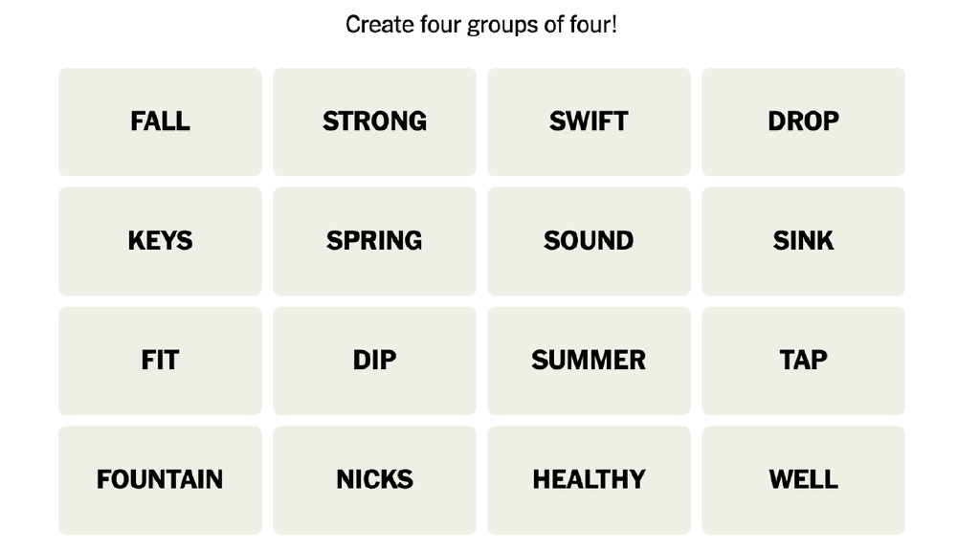
Task: Choose the WELL word card
Action: [803, 480]
